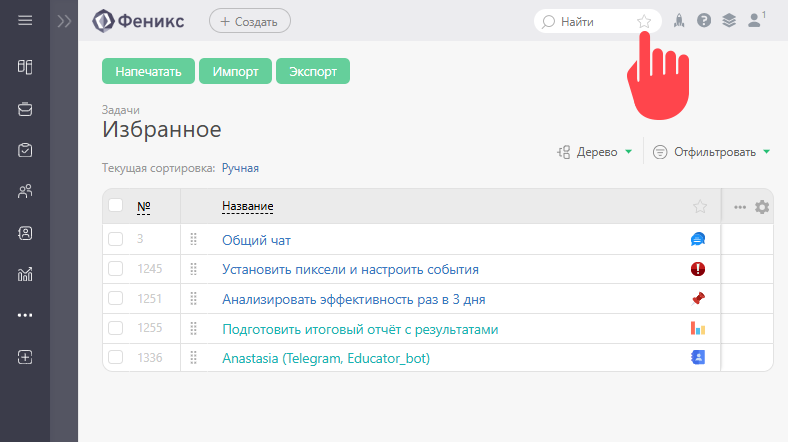Check the box for task 1255
The width and height of the screenshot is (788, 442).
[x=116, y=328]
